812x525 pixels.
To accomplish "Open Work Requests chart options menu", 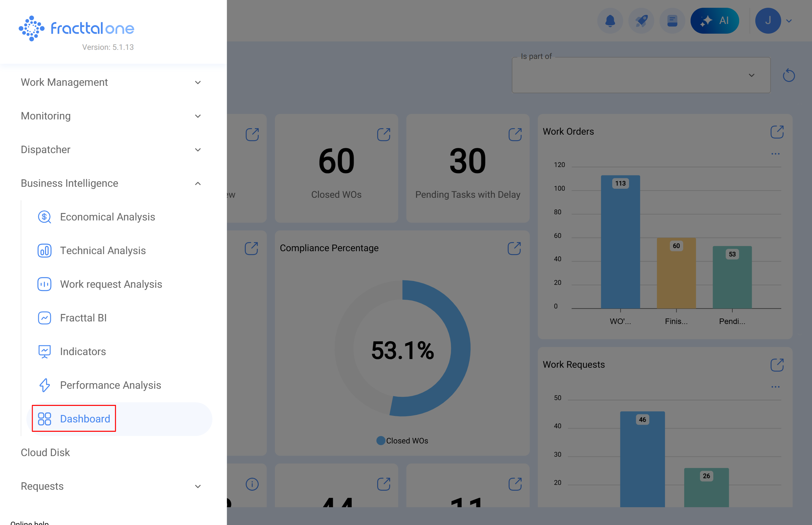I will coord(775,387).
